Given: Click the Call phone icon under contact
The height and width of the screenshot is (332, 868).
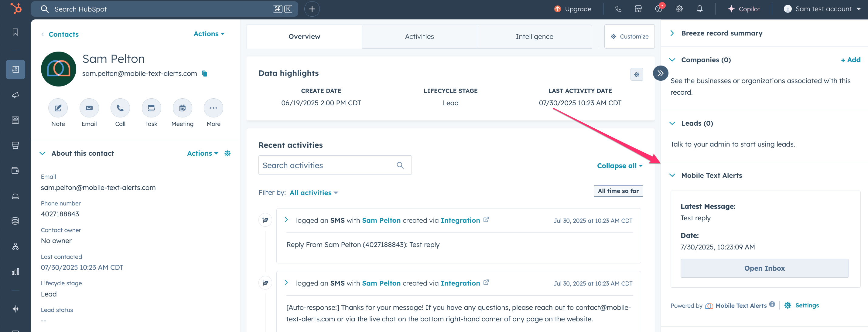Looking at the screenshot, I should (120, 108).
